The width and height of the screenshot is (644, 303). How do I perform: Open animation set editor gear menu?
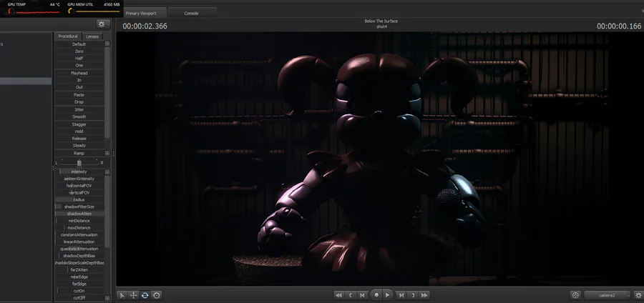point(102,24)
